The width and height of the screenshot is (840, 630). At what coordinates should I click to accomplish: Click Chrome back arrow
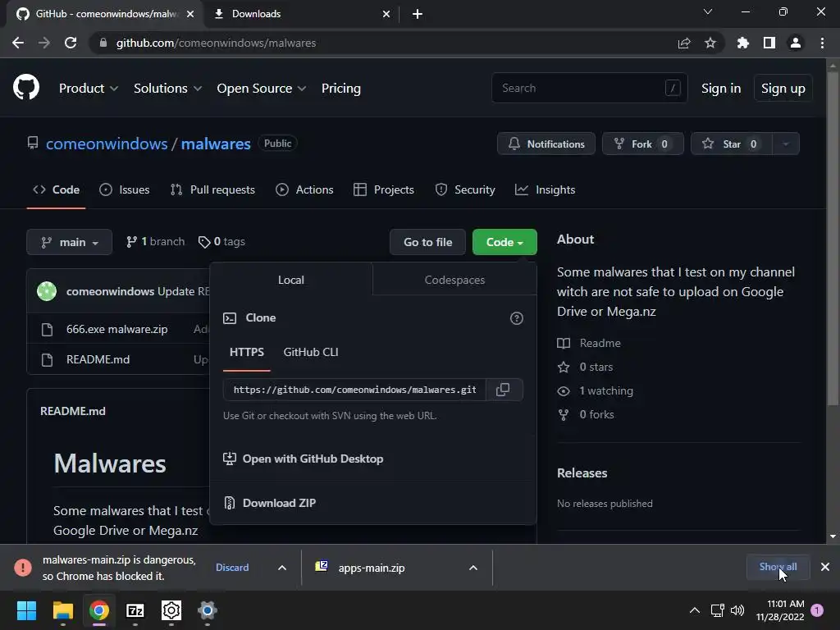coord(18,43)
